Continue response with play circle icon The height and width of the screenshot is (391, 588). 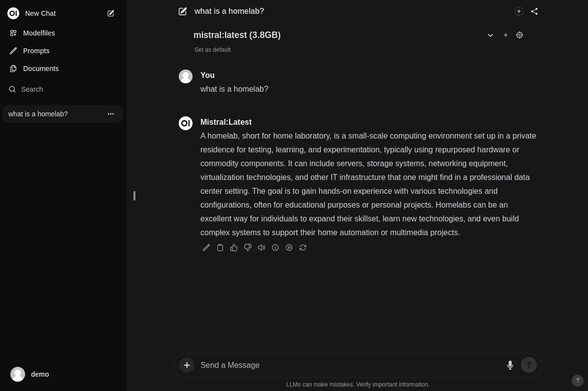[289, 248]
